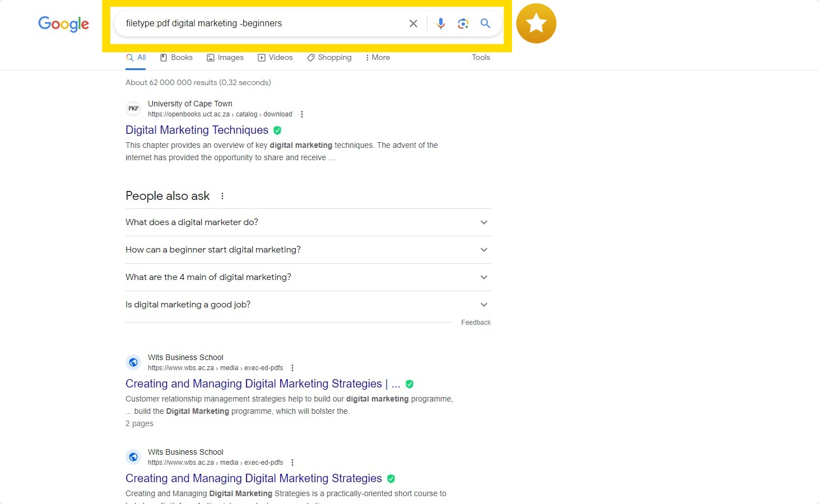Click globe favicon of second Wits Business School result
The height and width of the screenshot is (504, 819).
tap(133, 457)
